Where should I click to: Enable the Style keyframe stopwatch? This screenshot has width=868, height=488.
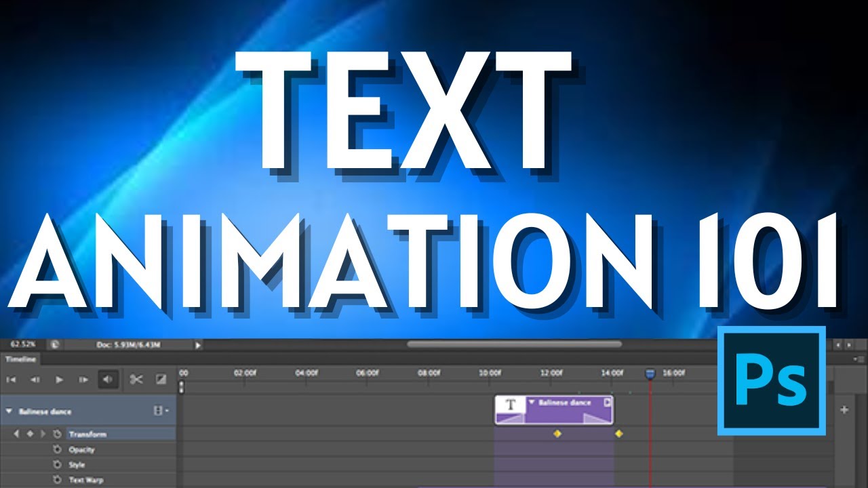click(57, 465)
